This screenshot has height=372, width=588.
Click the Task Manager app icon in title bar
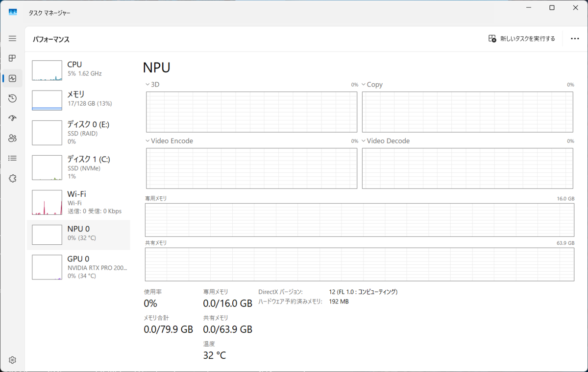[x=13, y=13]
